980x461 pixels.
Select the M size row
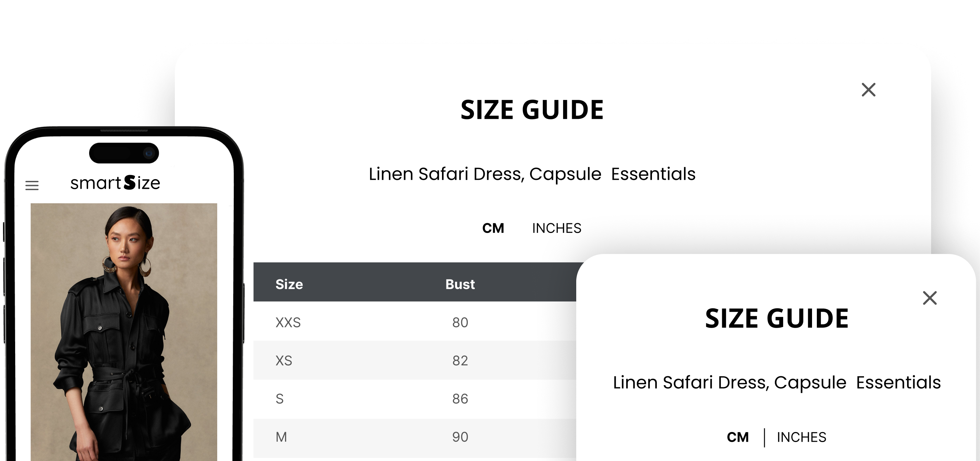click(415, 438)
